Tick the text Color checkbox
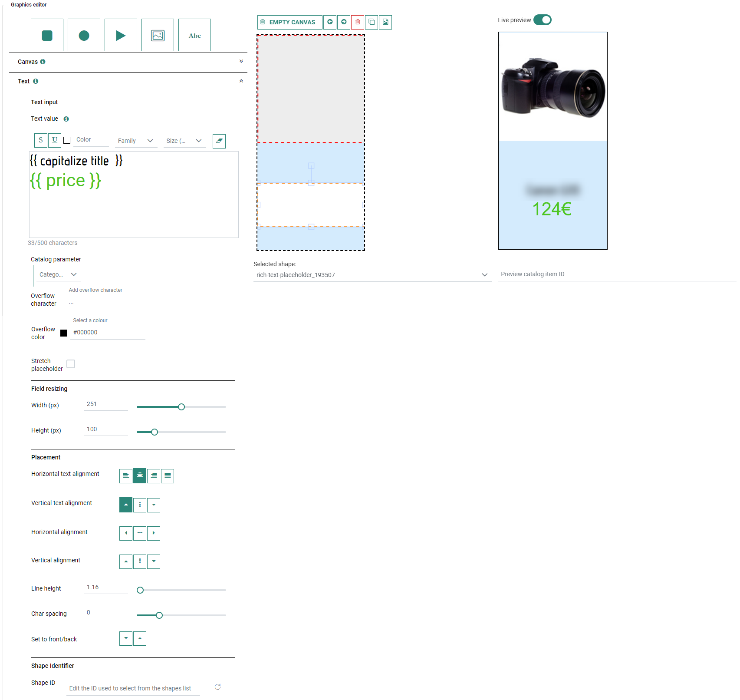The image size is (740, 700). tap(67, 140)
